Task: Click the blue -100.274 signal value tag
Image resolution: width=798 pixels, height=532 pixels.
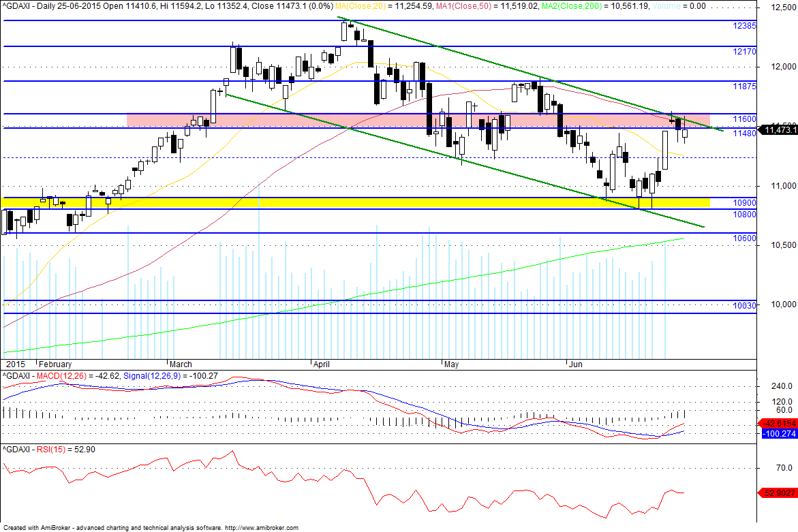Action: click(x=778, y=434)
